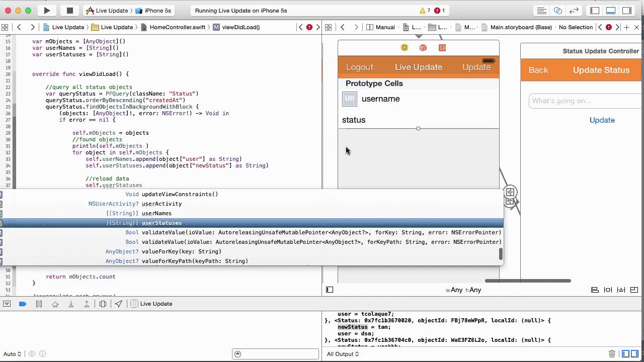
Task: Go back in assistant editor history
Action: click(x=343, y=27)
